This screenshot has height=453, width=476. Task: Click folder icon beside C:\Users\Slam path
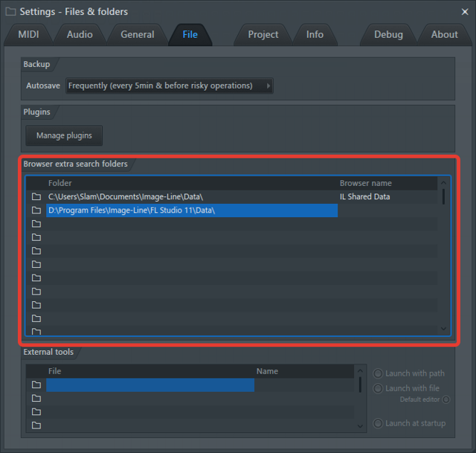pos(36,196)
